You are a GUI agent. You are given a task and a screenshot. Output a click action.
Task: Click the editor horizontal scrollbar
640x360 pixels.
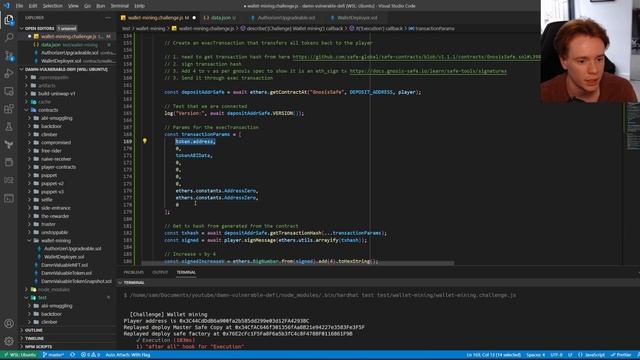[x=298, y=263]
